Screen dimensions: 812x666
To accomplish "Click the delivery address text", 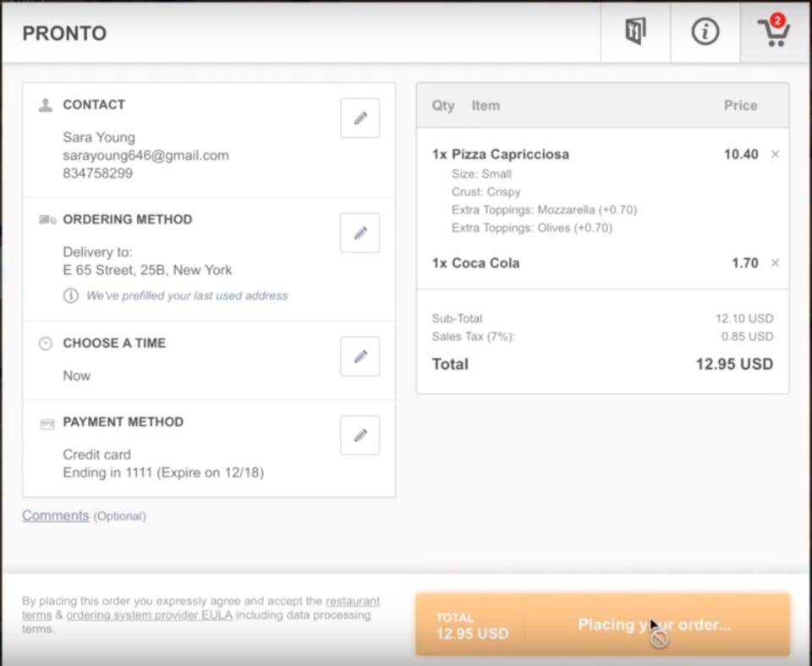I will coord(147,271).
